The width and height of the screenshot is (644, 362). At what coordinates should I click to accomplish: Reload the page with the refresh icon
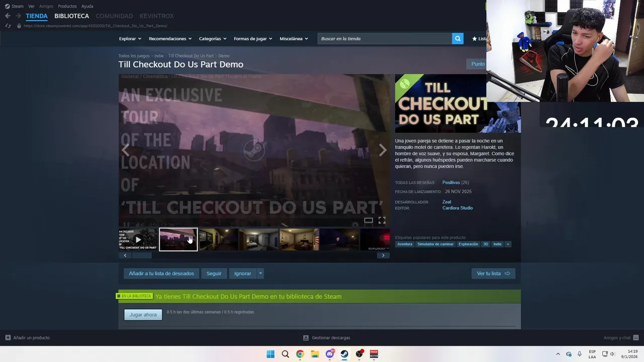click(8, 26)
